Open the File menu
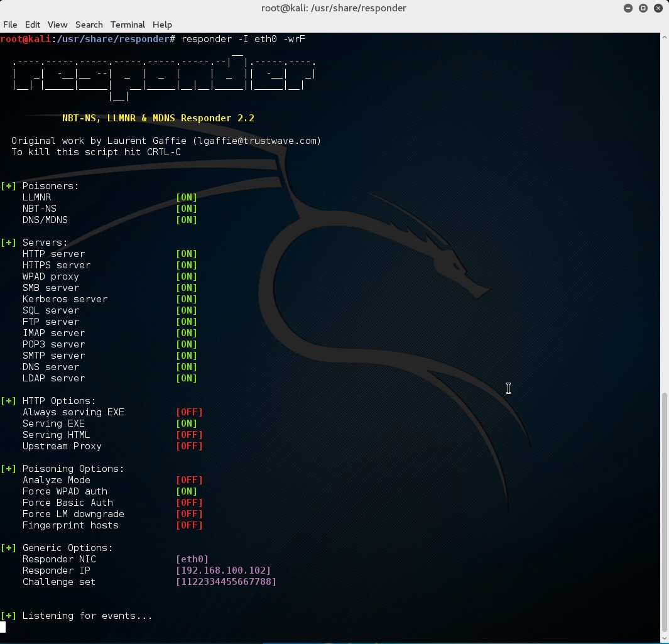This screenshot has width=669, height=644. [10, 25]
